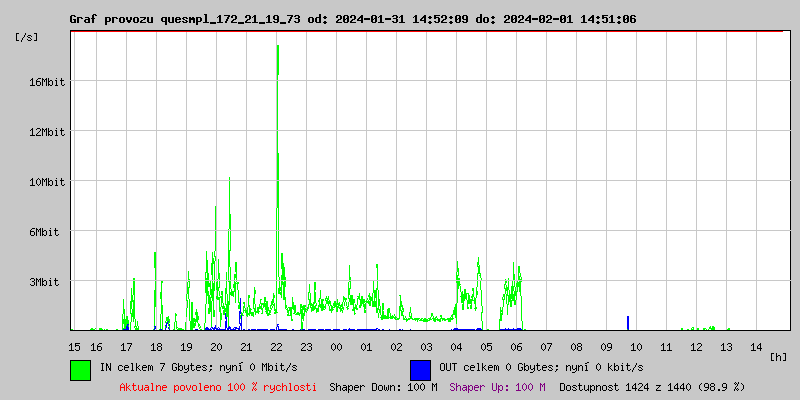Click the red 'Aktualne povoleno 100 % rychlosti' text
Image resolution: width=800 pixels, height=400 pixels.
218,387
